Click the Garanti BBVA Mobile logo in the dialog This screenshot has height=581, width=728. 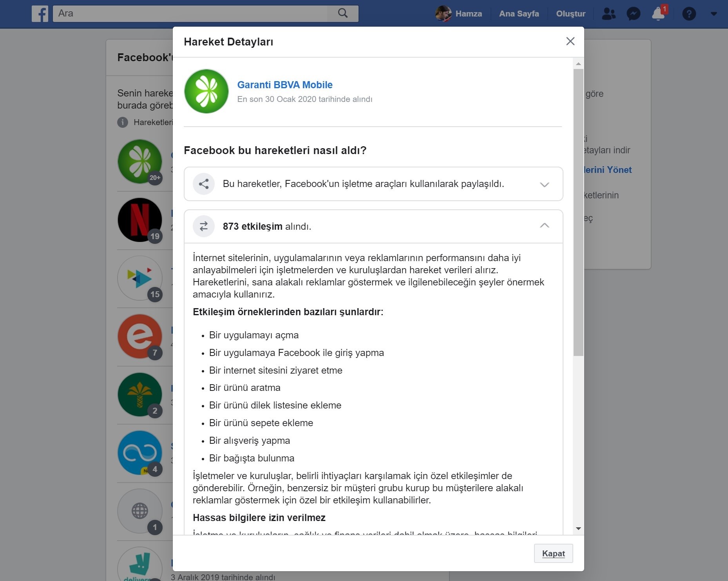click(206, 91)
